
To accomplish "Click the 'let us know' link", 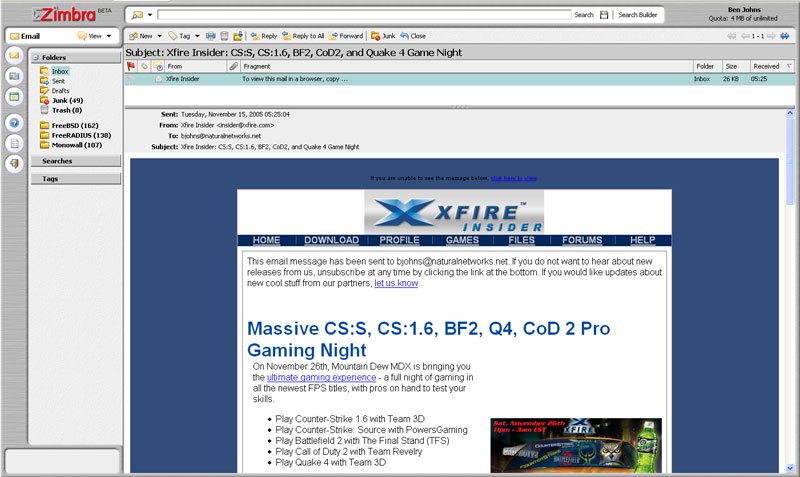I will coord(396,283).
